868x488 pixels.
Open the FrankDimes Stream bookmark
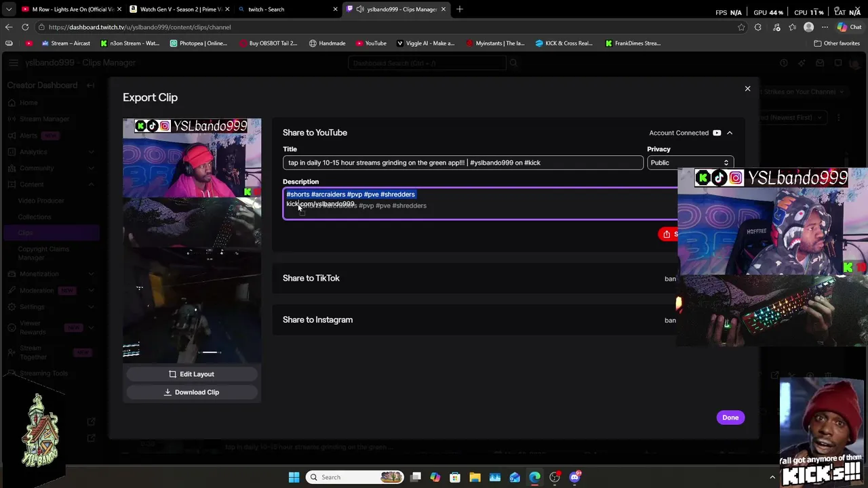coord(633,43)
